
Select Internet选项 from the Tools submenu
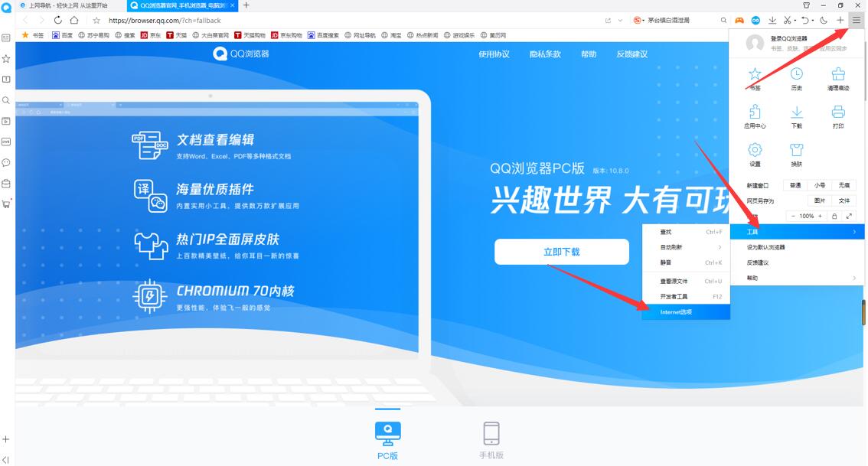(x=678, y=312)
